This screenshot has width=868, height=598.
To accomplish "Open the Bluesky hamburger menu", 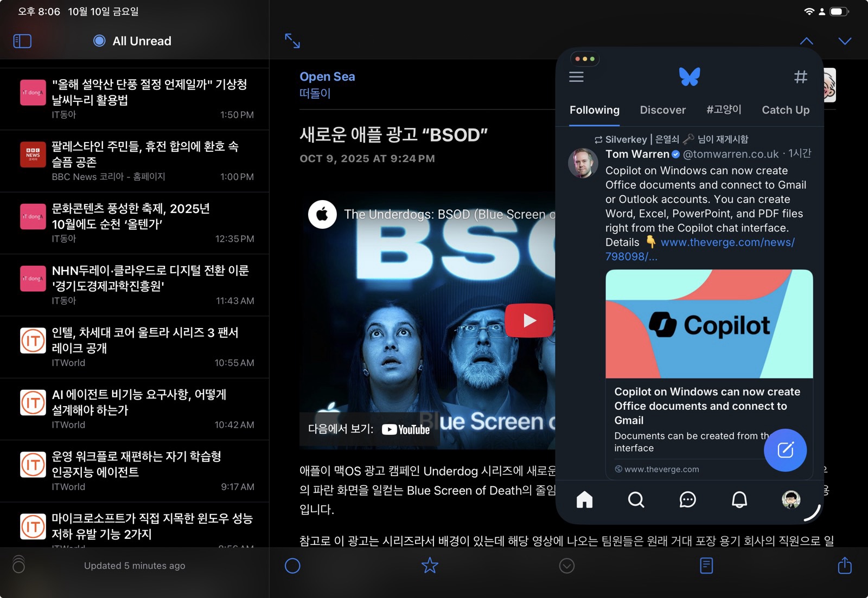I will pos(576,77).
